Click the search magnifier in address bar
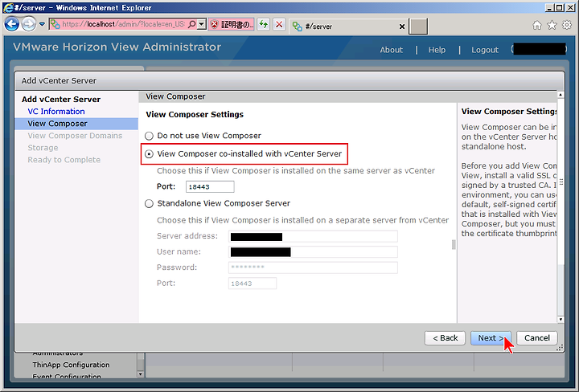 point(191,24)
